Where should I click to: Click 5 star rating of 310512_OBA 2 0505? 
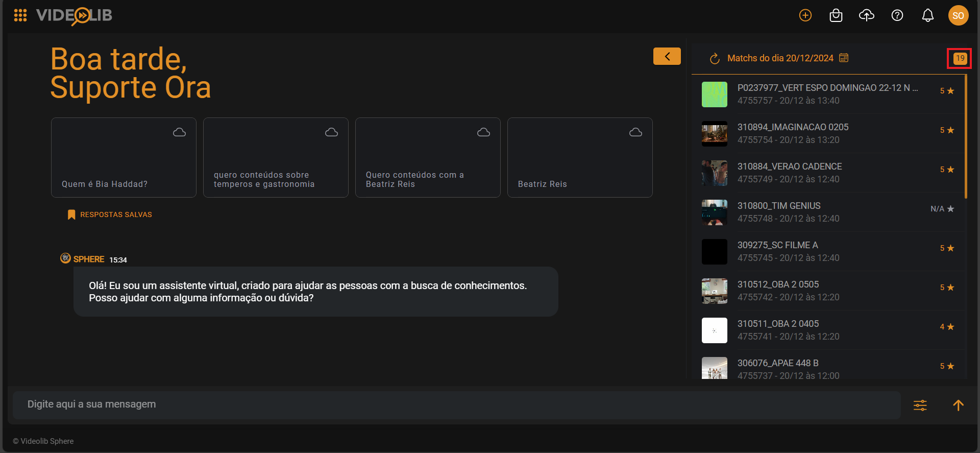coord(947,288)
